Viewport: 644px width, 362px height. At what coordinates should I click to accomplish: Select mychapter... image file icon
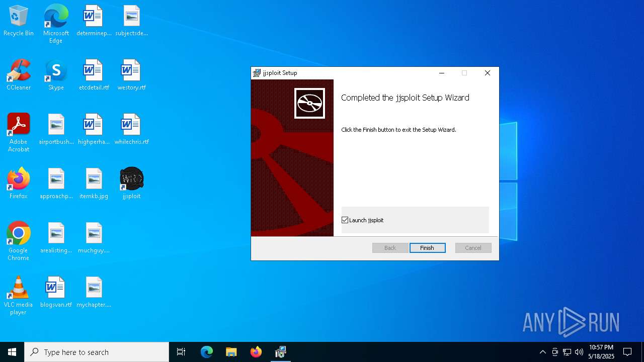[94, 293]
